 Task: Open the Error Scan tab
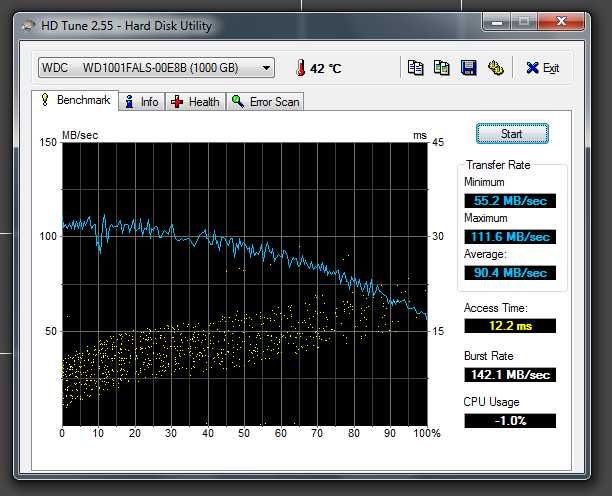[265, 102]
